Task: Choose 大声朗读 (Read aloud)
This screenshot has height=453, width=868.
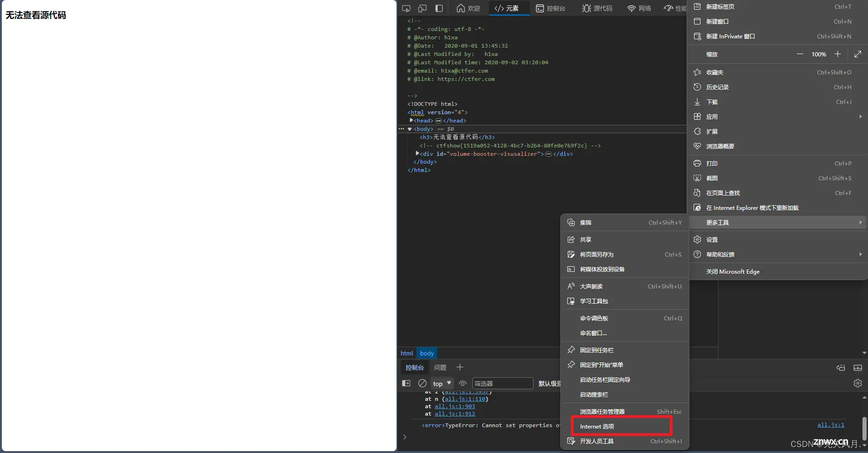Action: 625,286
